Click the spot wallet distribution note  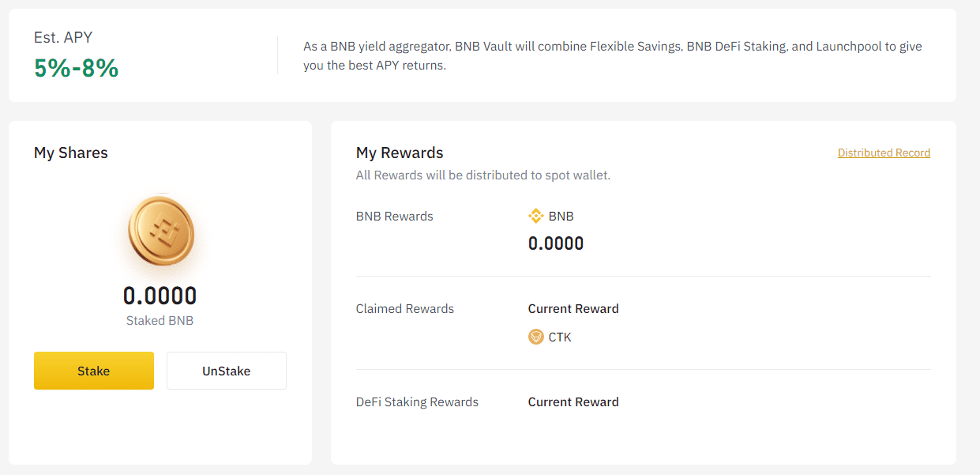pyautogui.click(x=482, y=175)
